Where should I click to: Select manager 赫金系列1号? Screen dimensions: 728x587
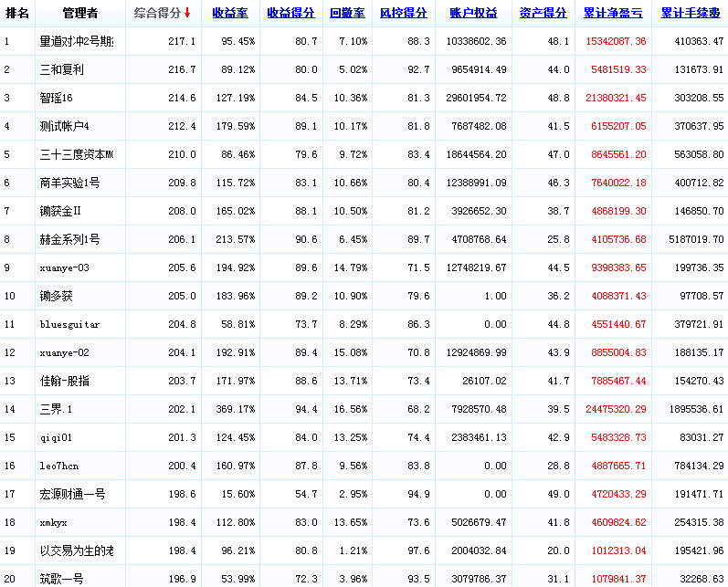pos(69,240)
